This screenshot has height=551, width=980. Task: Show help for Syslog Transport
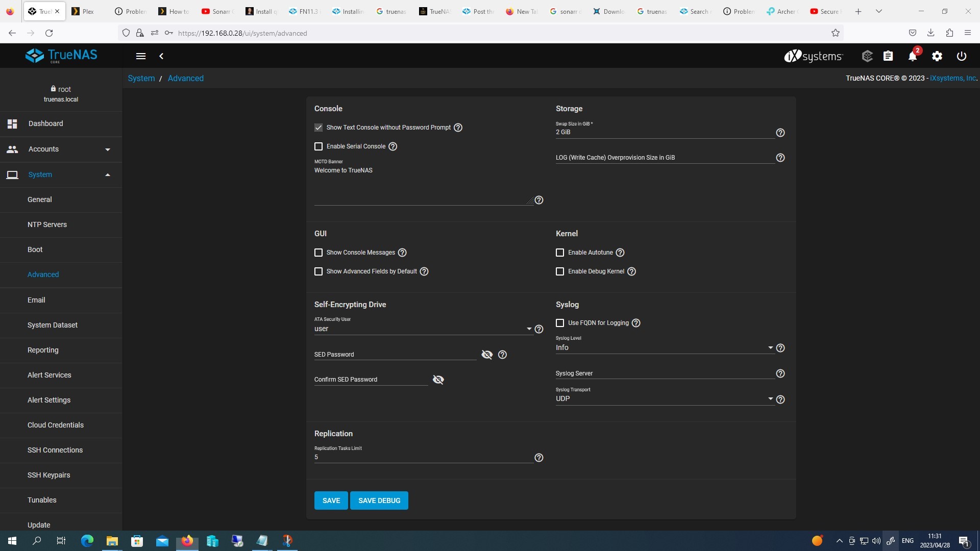pos(780,399)
